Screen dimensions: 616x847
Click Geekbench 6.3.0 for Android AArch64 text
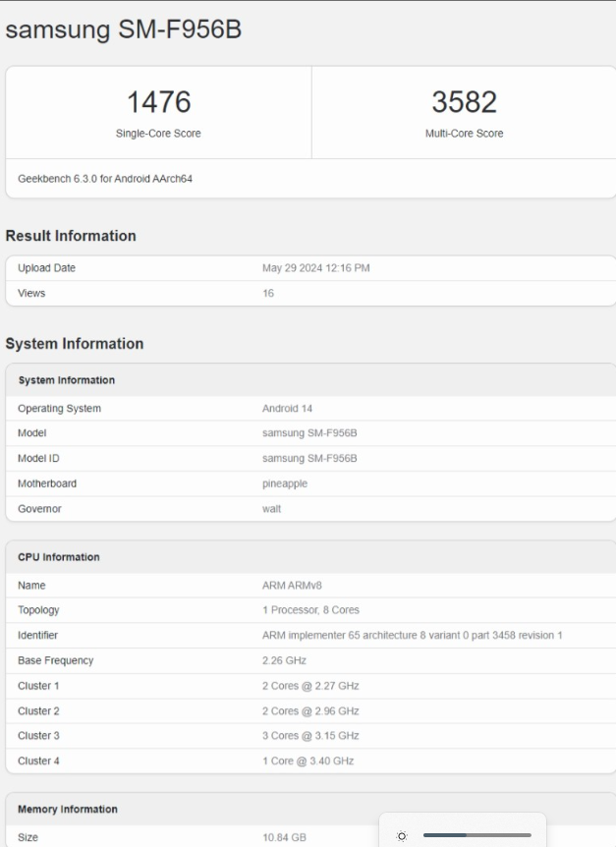coord(105,179)
